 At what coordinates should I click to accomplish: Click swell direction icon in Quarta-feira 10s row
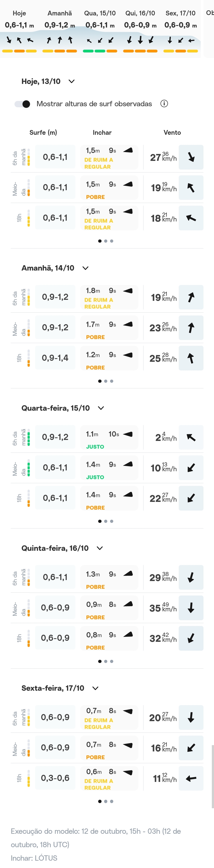point(128,434)
